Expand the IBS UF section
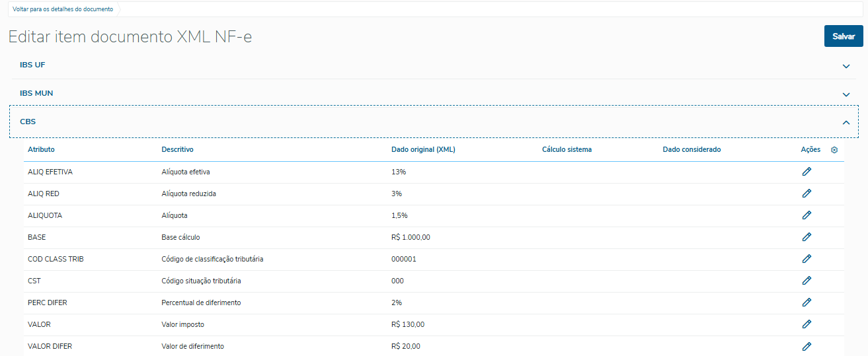 [x=846, y=66]
